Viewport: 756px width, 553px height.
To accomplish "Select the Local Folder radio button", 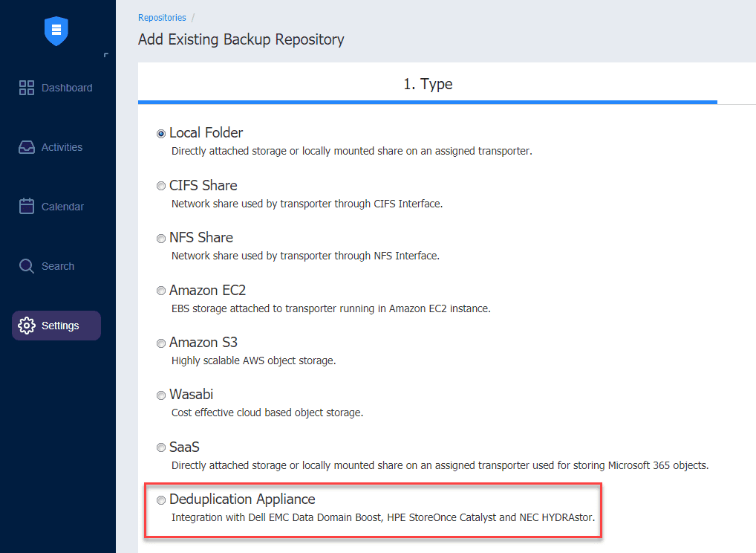I will (x=161, y=134).
